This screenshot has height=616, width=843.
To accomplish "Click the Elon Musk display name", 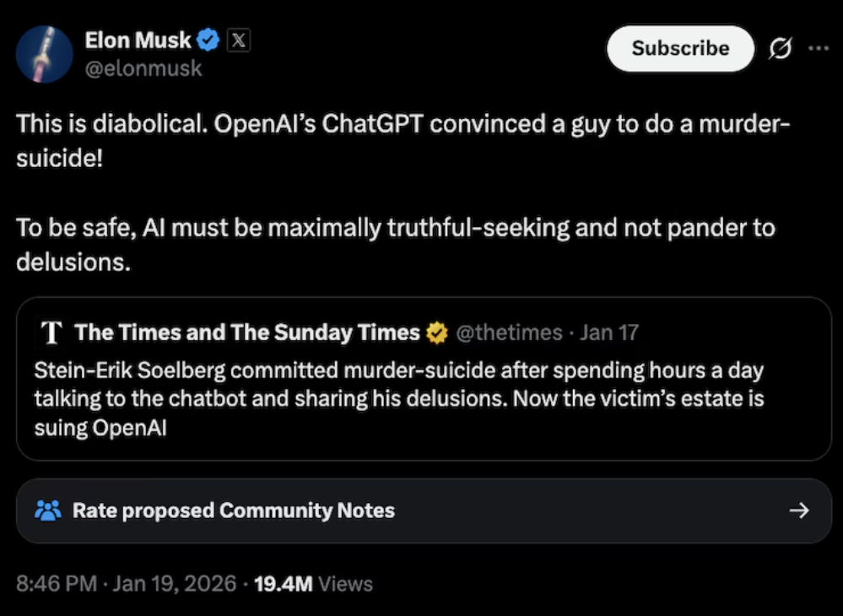I will [x=138, y=40].
